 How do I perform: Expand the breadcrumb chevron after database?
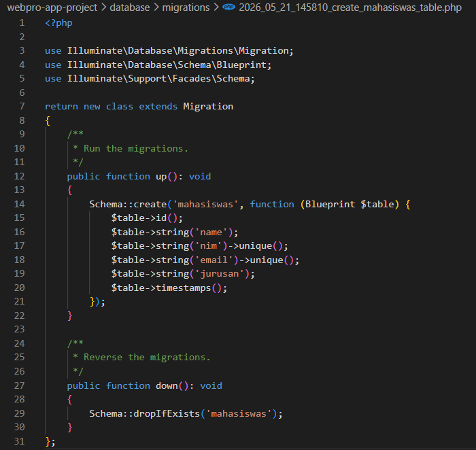[x=156, y=7]
